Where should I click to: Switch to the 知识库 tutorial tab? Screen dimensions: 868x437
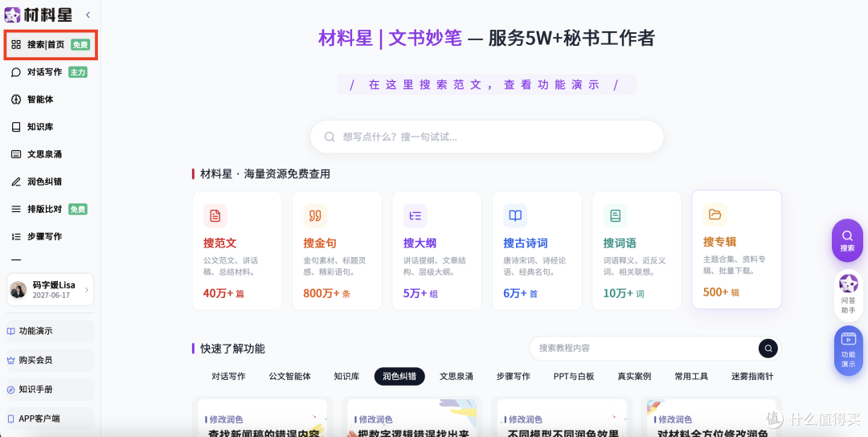tap(346, 377)
